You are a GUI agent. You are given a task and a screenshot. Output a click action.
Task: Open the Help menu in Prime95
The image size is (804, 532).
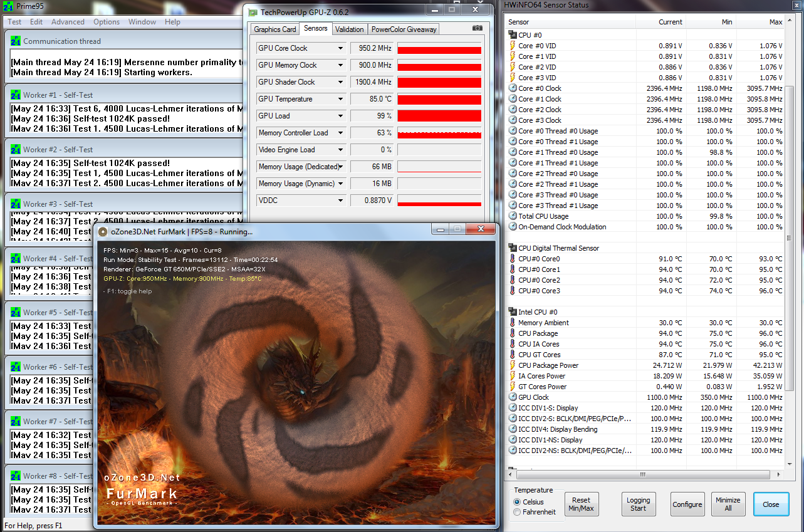172,22
